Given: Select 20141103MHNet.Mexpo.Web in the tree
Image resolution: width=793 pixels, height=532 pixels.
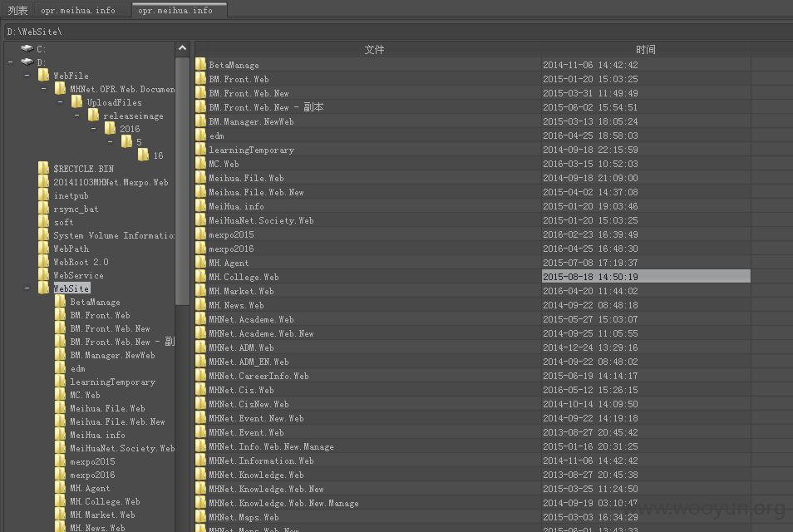Looking at the screenshot, I should pos(111,182).
